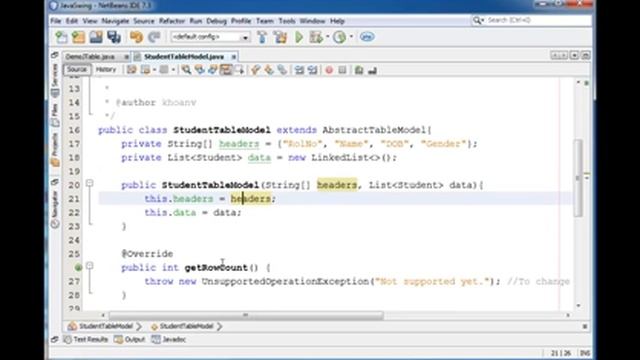Click the Open Project toolbar icon
Viewport: 640px width, 360px height.
[x=96, y=37]
